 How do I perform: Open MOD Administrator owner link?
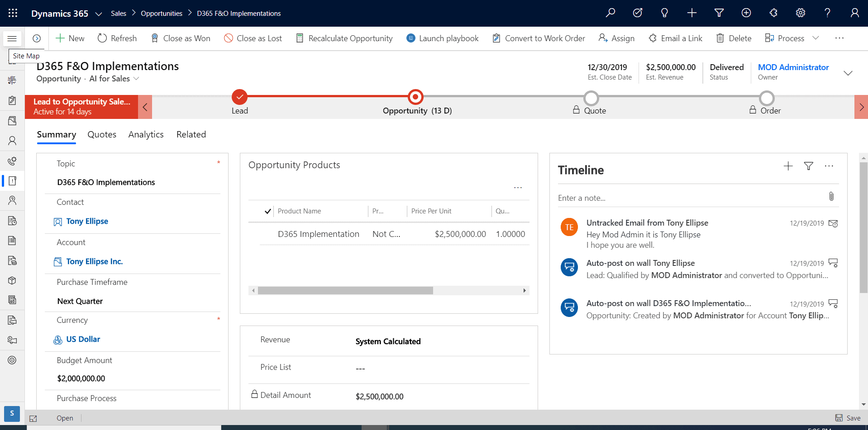point(793,67)
